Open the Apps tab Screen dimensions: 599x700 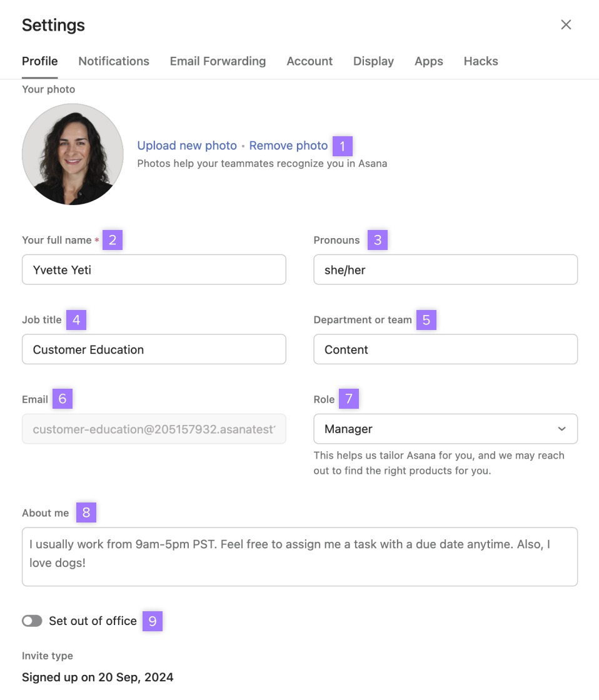pyautogui.click(x=428, y=61)
